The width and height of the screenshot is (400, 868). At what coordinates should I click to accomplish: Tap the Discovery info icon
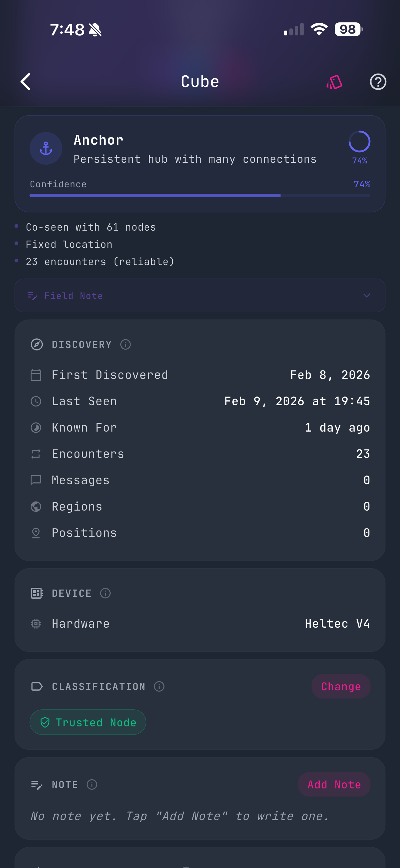pos(125,344)
